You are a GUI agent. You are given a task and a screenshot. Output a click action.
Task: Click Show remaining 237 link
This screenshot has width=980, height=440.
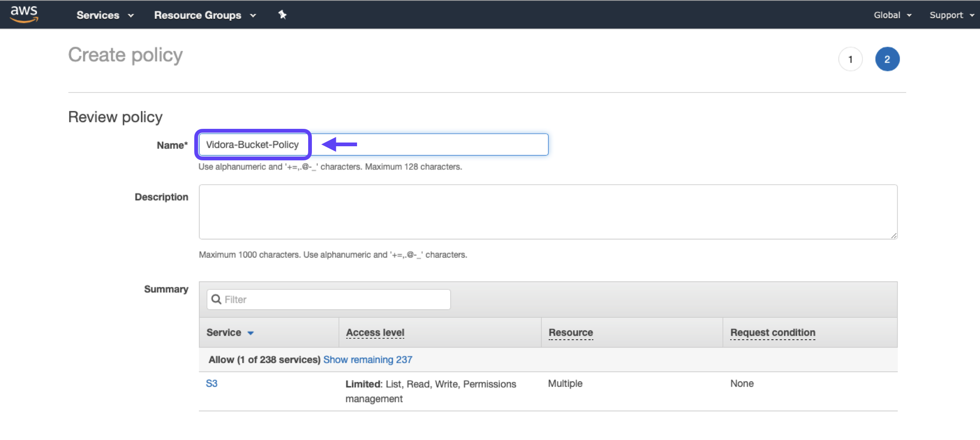[x=368, y=360]
